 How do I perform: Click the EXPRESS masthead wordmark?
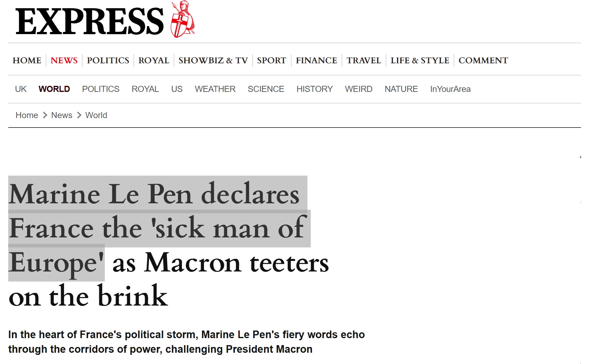click(90, 21)
